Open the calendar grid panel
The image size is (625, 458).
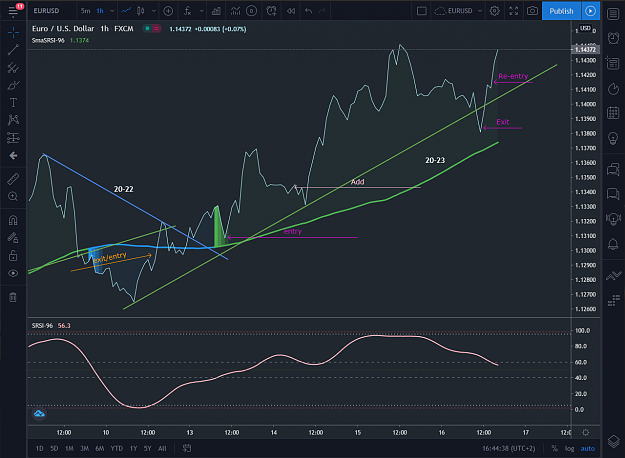pyautogui.click(x=613, y=113)
